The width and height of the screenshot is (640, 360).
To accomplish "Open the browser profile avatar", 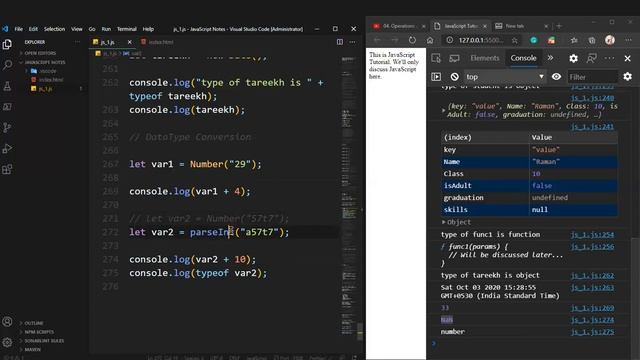I will click(610, 40).
